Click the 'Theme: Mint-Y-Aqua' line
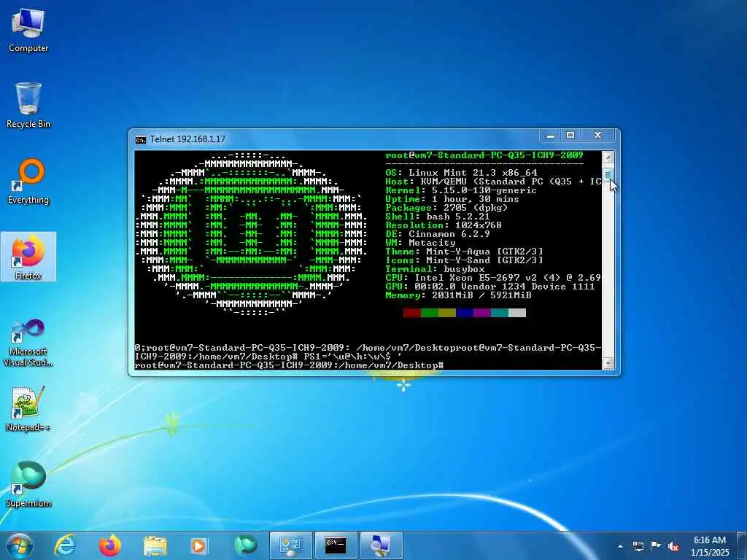Screen dimensions: 747x560 pyautogui.click(x=464, y=252)
